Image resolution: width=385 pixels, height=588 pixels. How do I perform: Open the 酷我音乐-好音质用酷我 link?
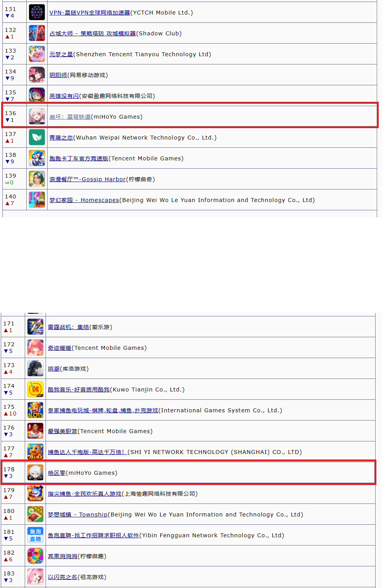[x=79, y=390]
